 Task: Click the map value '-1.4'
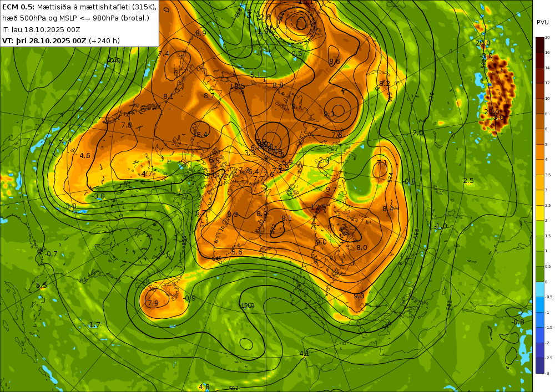(x=65, y=140)
